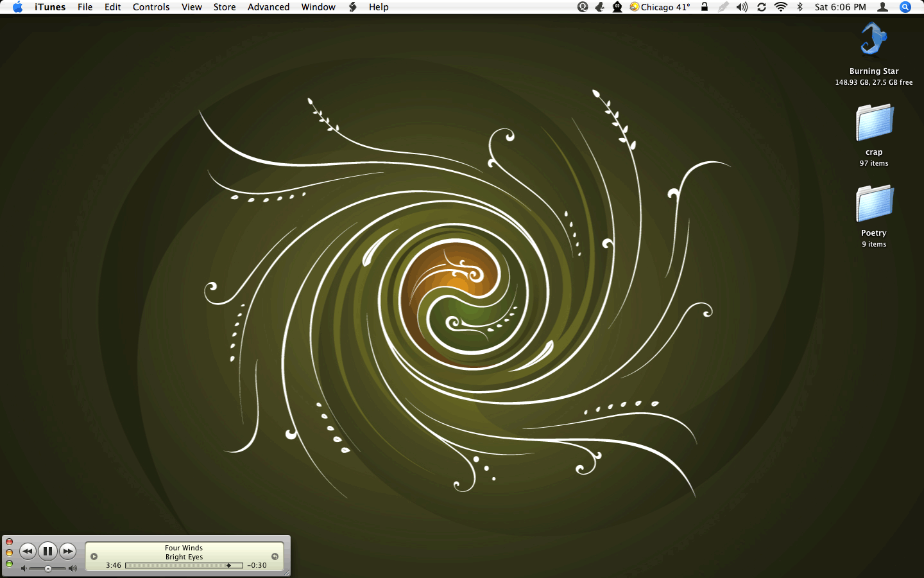Click the Burning Star drive label
The height and width of the screenshot is (578, 924).
[874, 71]
